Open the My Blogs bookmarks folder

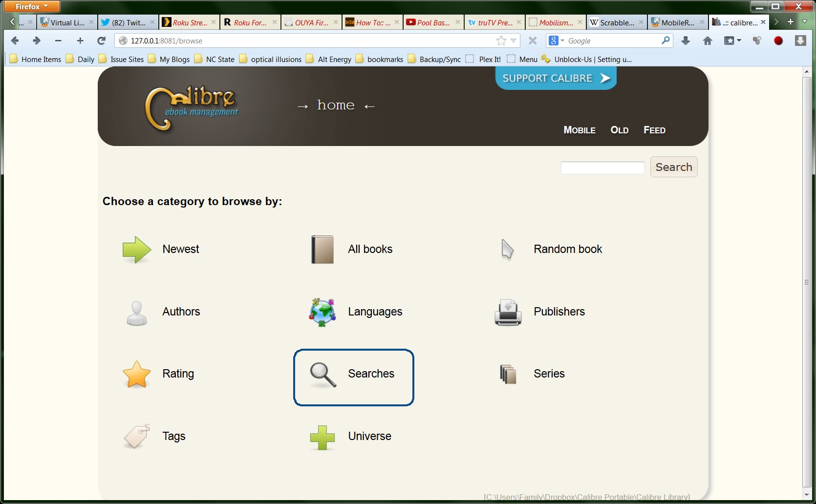click(x=169, y=59)
